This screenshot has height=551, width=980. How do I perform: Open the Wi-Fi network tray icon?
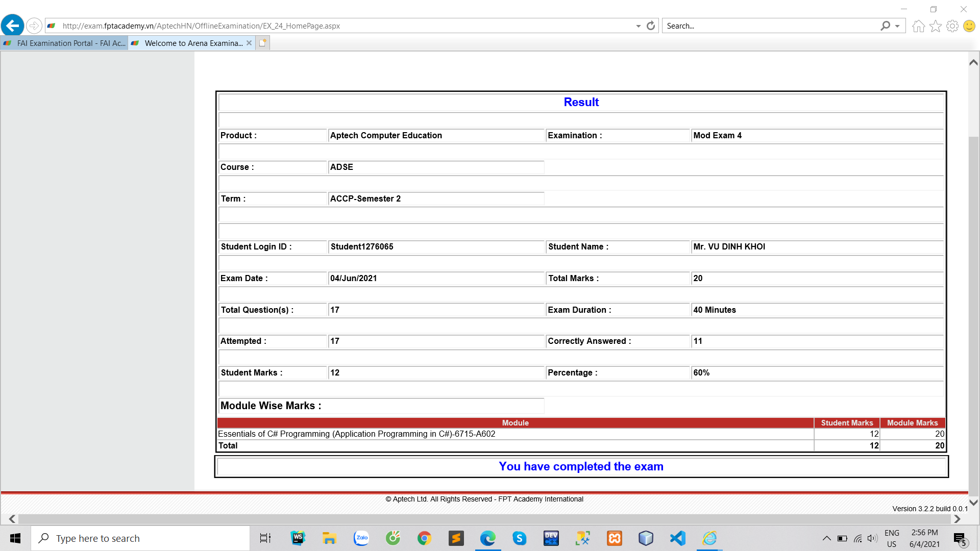(x=858, y=538)
